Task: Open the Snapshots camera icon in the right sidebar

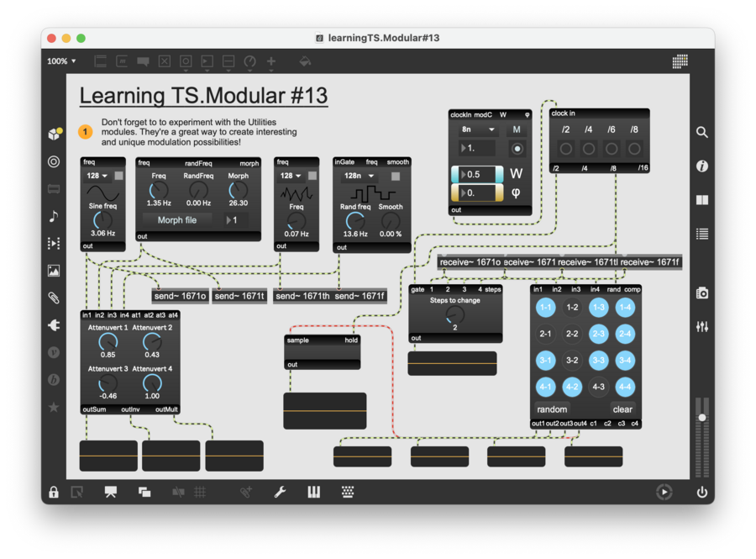Action: click(702, 293)
